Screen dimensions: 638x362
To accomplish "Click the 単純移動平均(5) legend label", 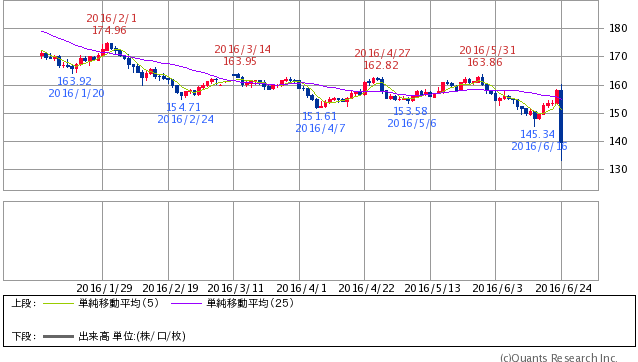I will pos(119,303).
